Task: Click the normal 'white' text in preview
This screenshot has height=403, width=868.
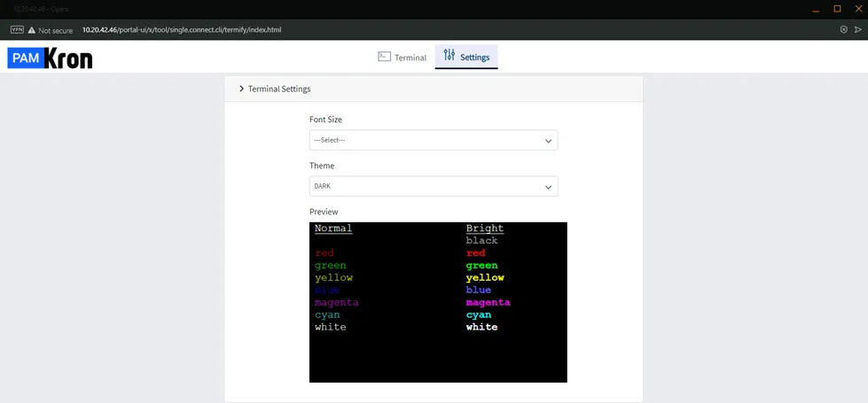Action: pos(331,327)
